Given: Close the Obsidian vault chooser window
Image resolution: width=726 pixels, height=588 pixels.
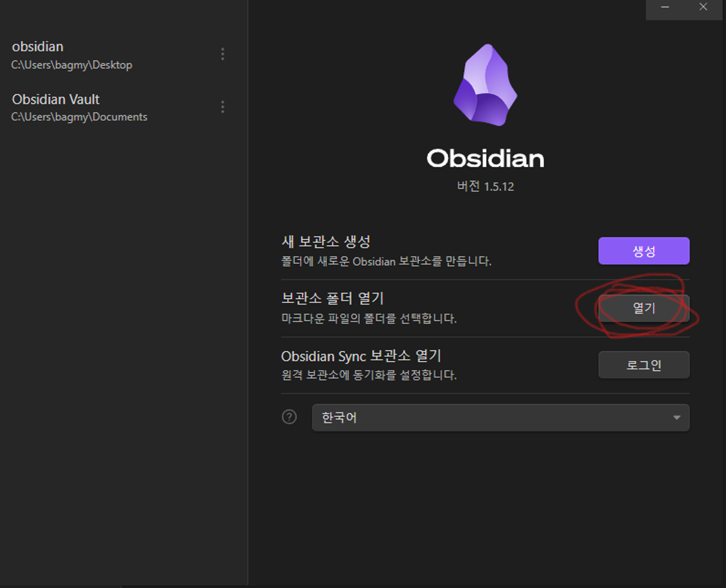Looking at the screenshot, I should pos(703,7).
